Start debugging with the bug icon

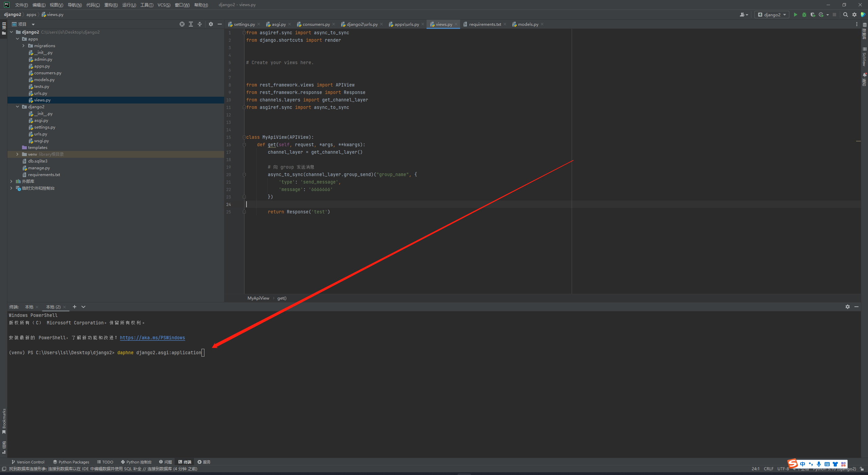[804, 15]
